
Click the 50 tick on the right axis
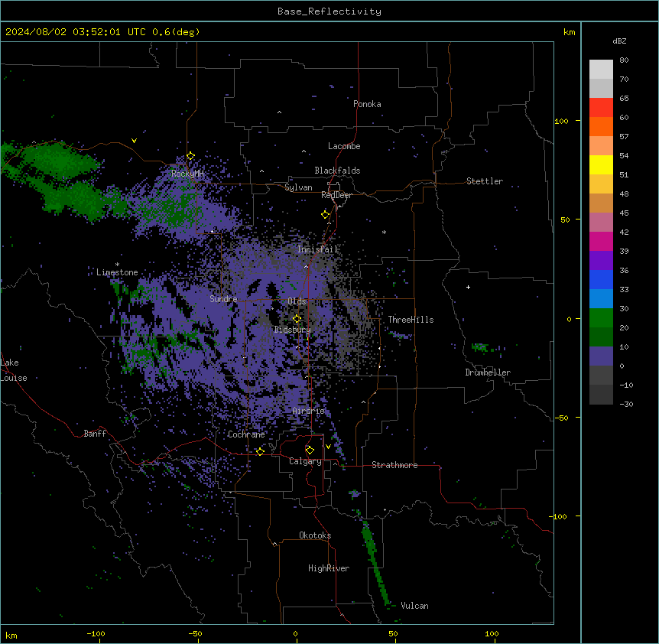click(x=565, y=220)
